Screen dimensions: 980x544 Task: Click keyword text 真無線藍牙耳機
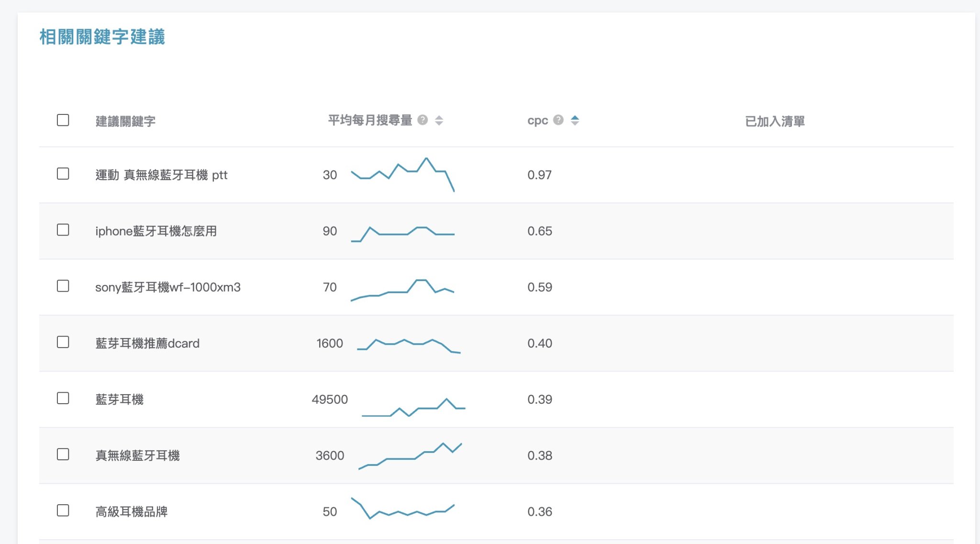(x=137, y=455)
